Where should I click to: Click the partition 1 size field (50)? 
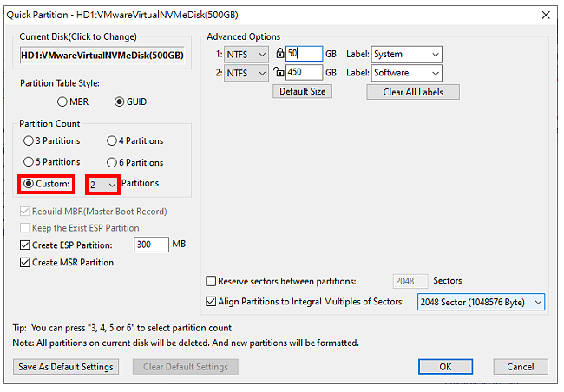(304, 54)
